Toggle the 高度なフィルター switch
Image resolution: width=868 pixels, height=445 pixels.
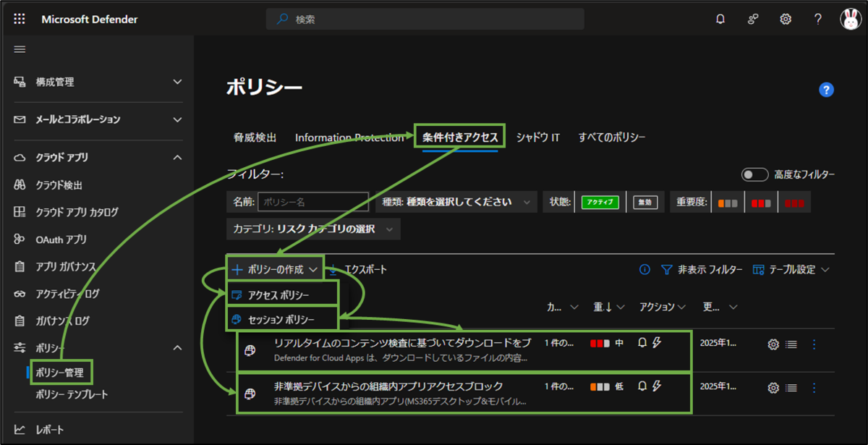(x=754, y=174)
